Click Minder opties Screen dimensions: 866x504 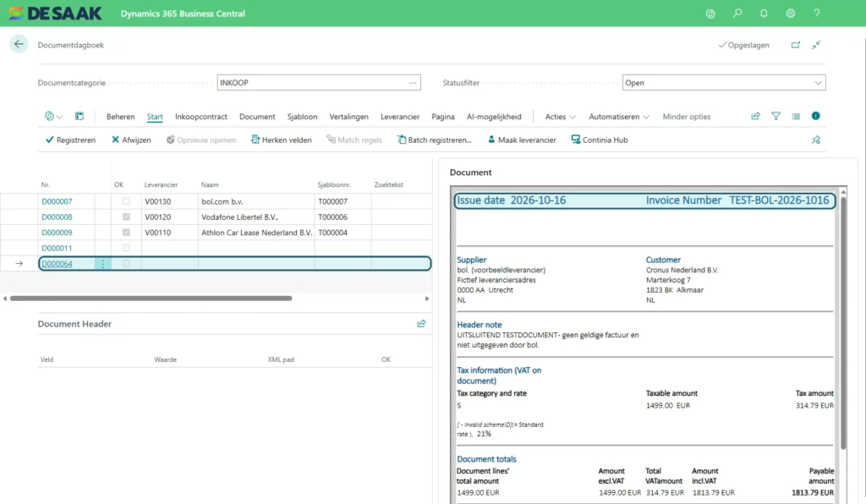[687, 117]
